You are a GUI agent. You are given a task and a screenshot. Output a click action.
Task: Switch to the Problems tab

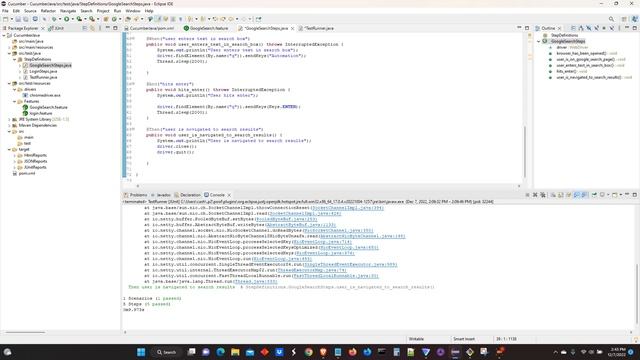click(135, 195)
